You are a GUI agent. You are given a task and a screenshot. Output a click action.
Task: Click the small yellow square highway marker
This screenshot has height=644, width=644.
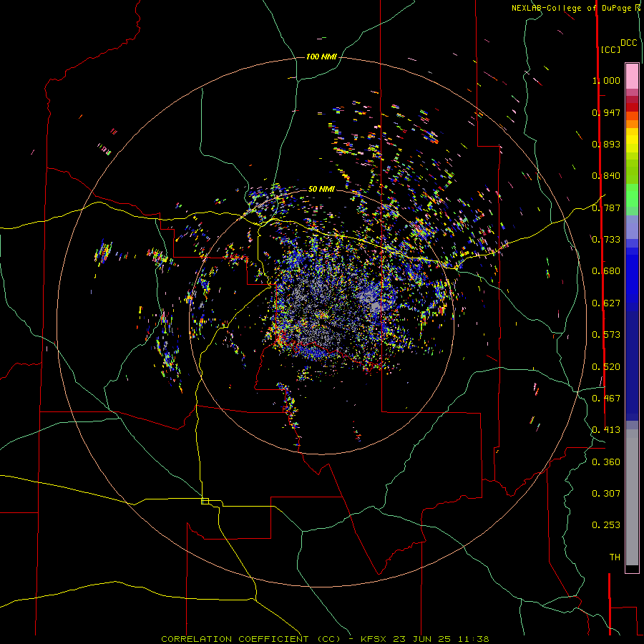point(205,501)
